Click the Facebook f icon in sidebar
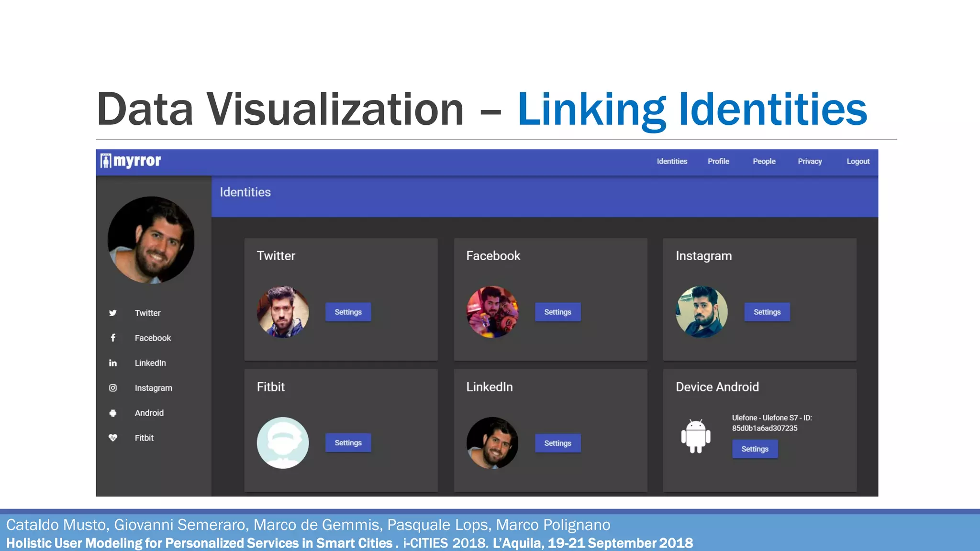The width and height of the screenshot is (980, 551). (x=113, y=338)
